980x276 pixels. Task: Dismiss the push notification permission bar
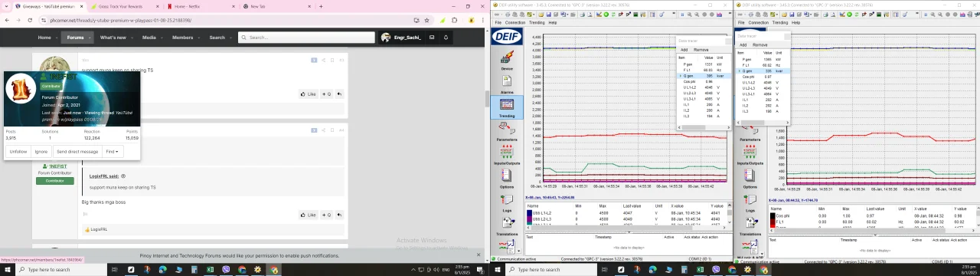pyautogui.click(x=479, y=255)
